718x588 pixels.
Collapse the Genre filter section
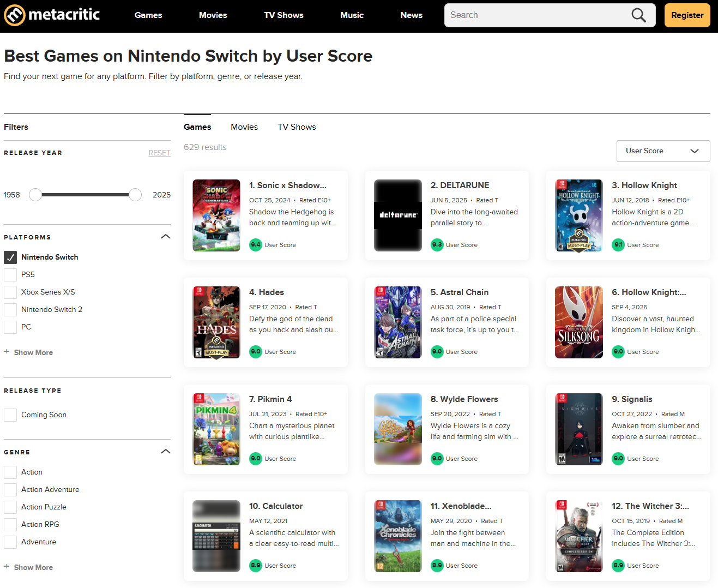pos(166,452)
